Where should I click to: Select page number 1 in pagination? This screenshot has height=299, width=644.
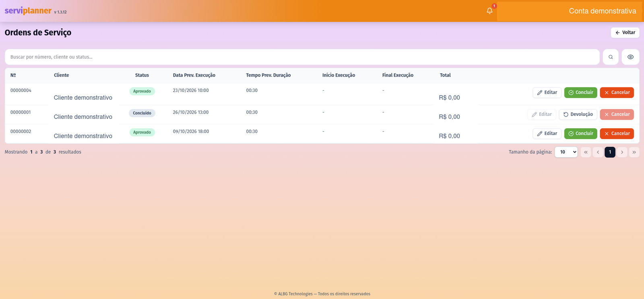pyautogui.click(x=610, y=152)
